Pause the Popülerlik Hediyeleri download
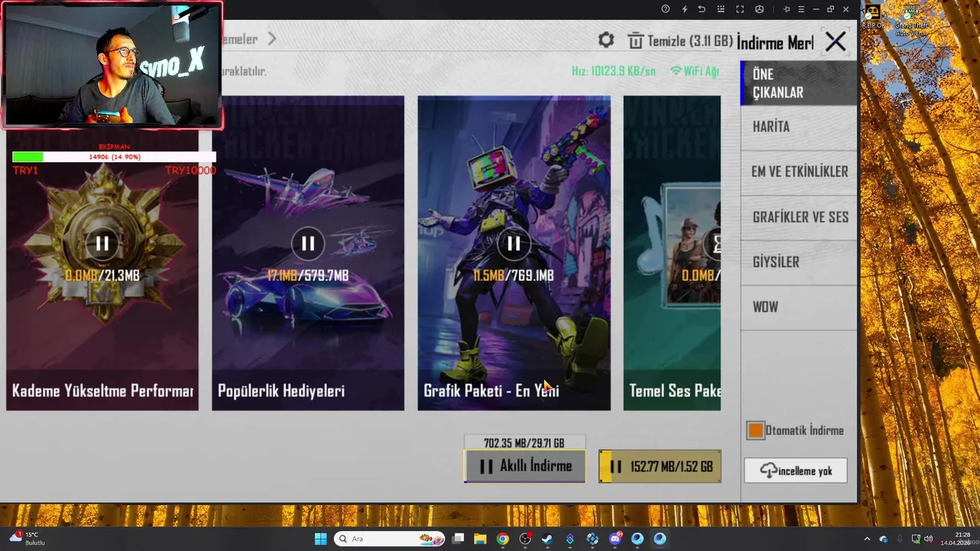 (x=307, y=243)
